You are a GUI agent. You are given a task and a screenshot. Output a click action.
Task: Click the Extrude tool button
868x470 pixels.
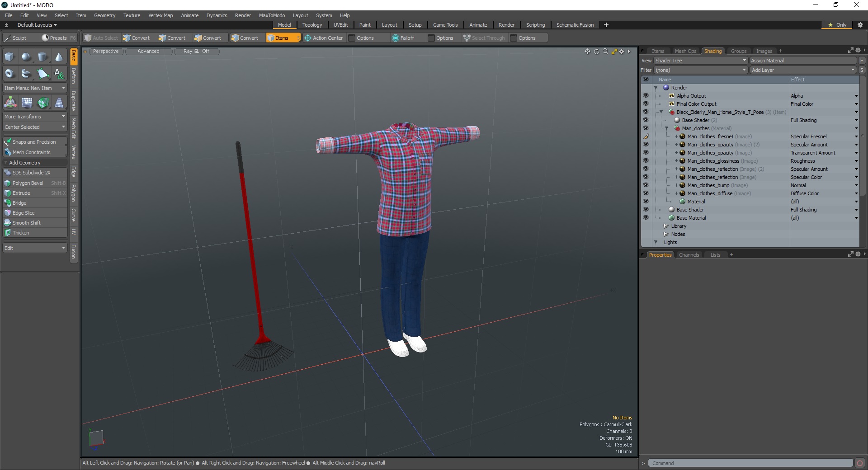35,193
